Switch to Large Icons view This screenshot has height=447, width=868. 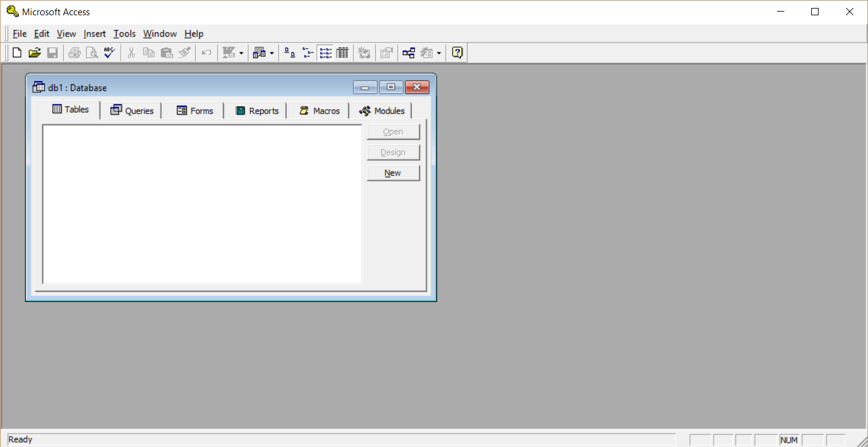point(288,53)
